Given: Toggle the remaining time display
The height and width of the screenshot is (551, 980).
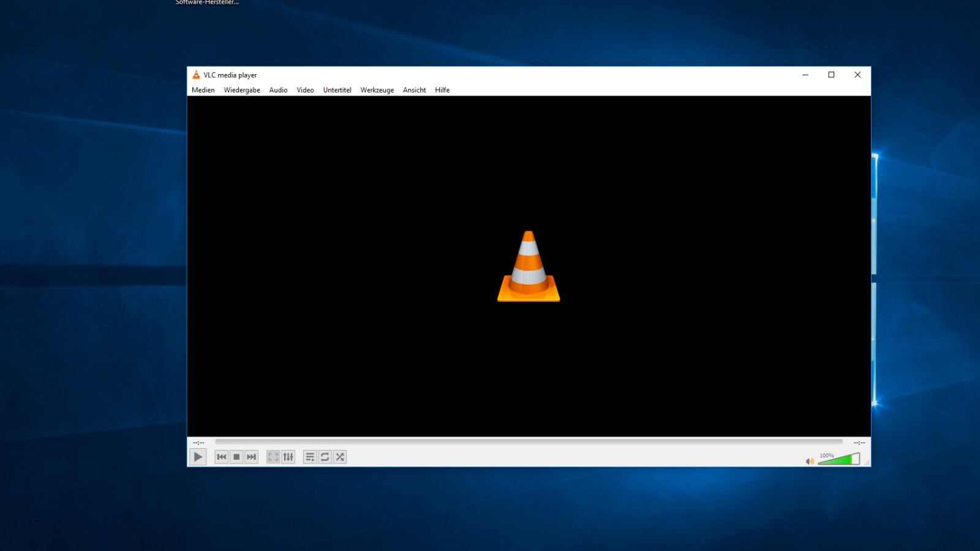Looking at the screenshot, I should pos(859,442).
